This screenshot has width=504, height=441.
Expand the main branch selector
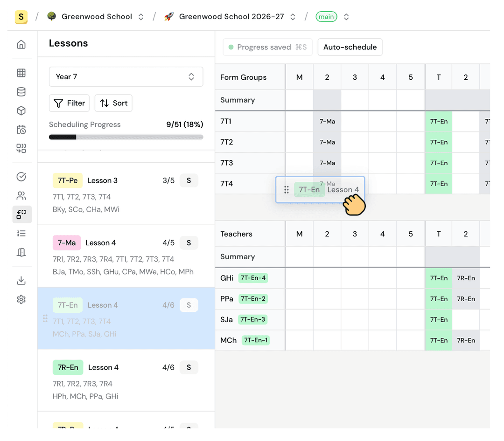pos(346,17)
